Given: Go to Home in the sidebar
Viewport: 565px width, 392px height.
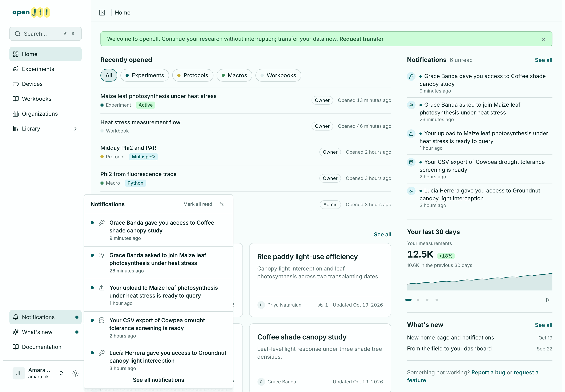Looking at the screenshot, I should coord(46,54).
